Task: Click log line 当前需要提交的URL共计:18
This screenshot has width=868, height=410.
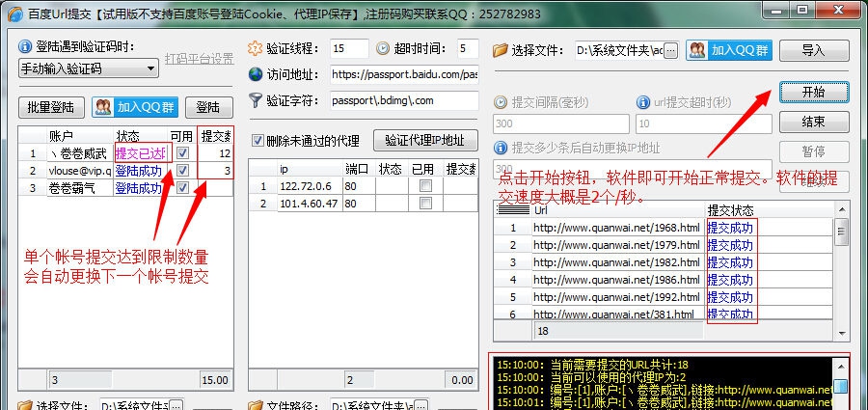Action: [x=592, y=365]
